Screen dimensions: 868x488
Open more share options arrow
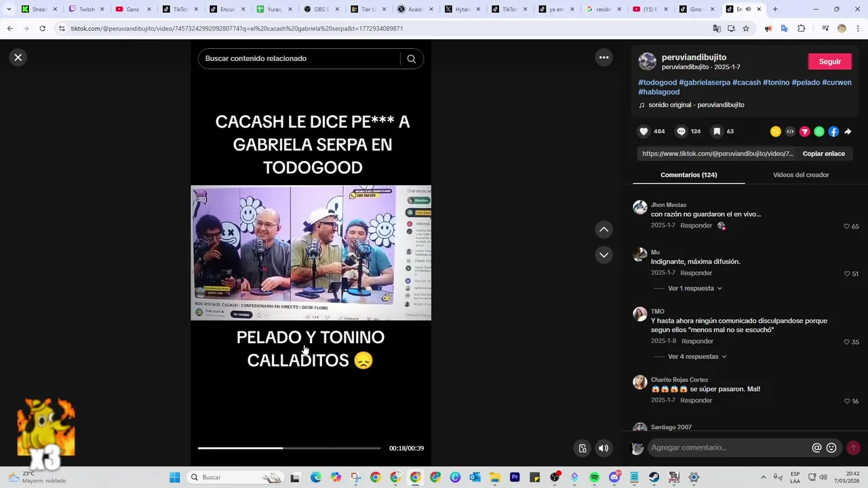coord(848,131)
